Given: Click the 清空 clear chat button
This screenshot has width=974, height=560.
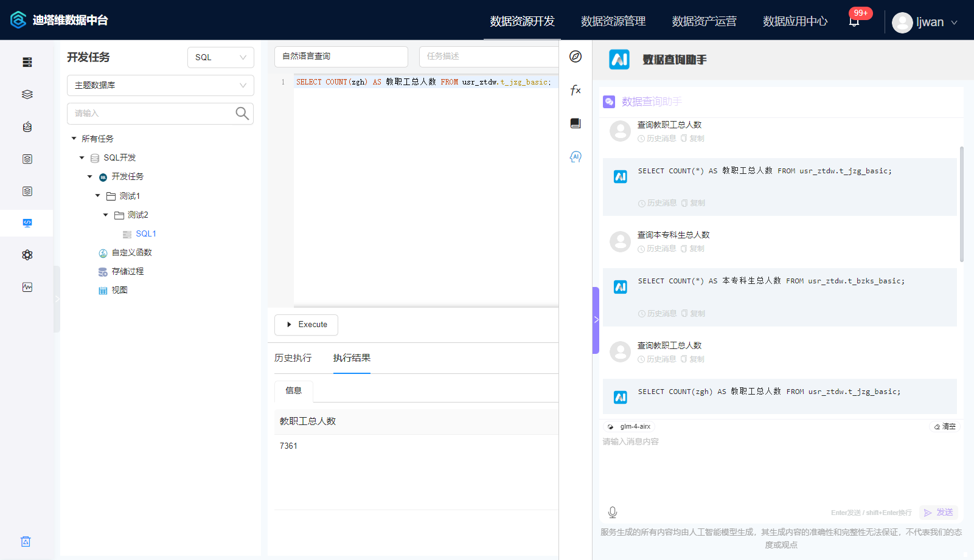Looking at the screenshot, I should pos(945,427).
